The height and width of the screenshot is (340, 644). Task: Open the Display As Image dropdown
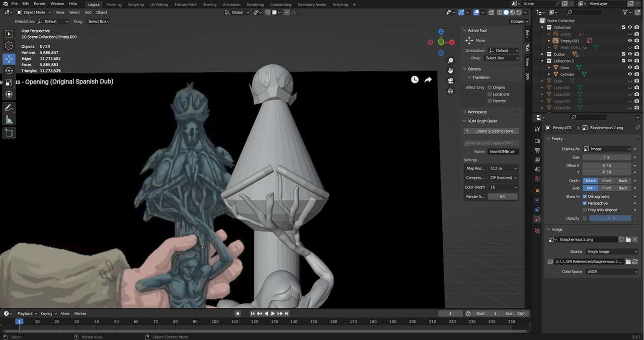tap(607, 149)
